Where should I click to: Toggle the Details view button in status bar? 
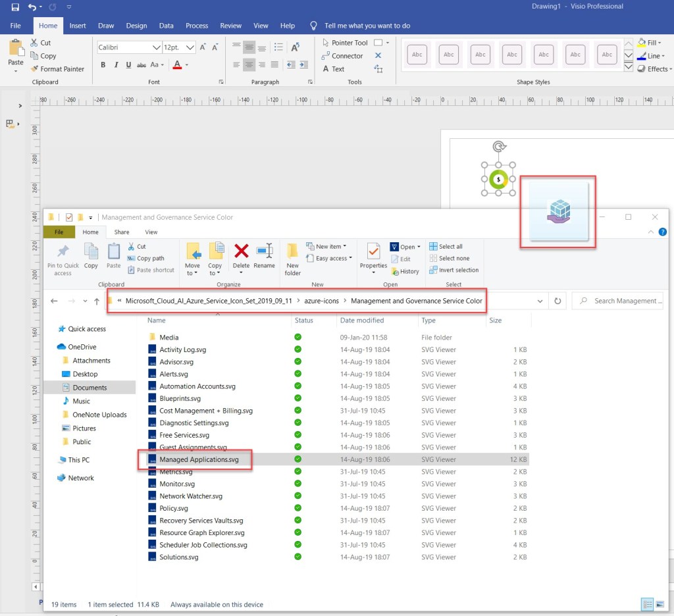click(646, 604)
